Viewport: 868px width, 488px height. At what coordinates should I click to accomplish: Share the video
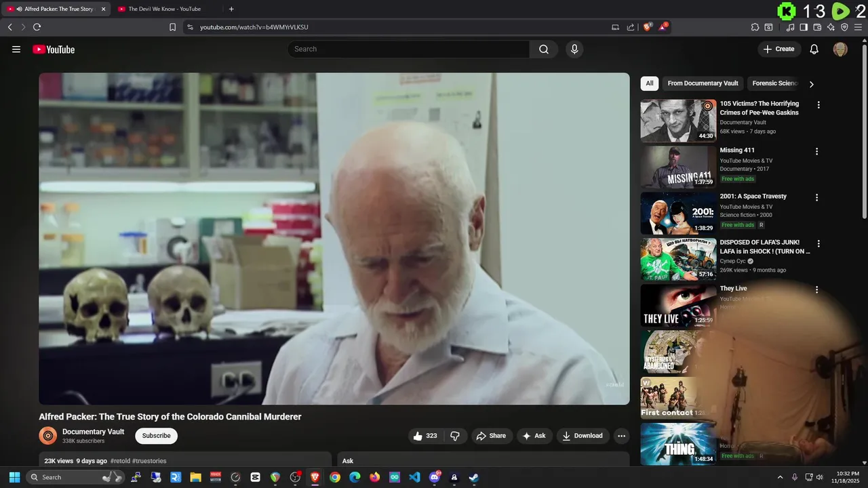491,436
